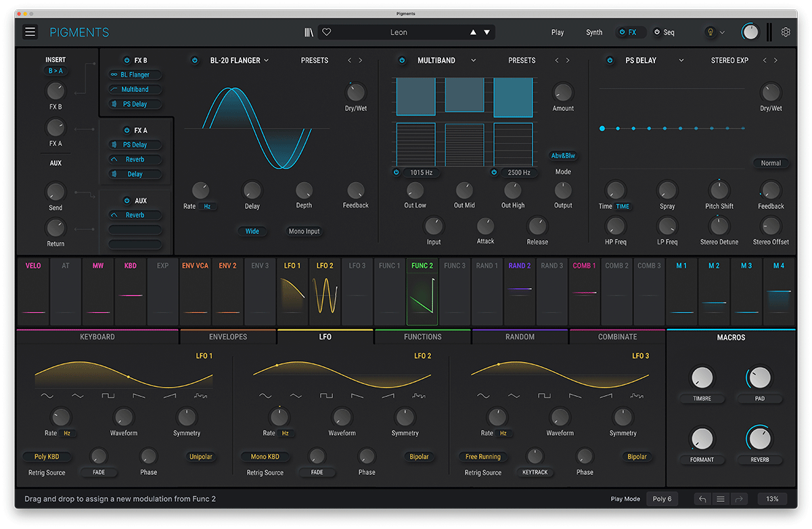Favorite the preset with the heart icon
The image size is (812, 529).
326,32
